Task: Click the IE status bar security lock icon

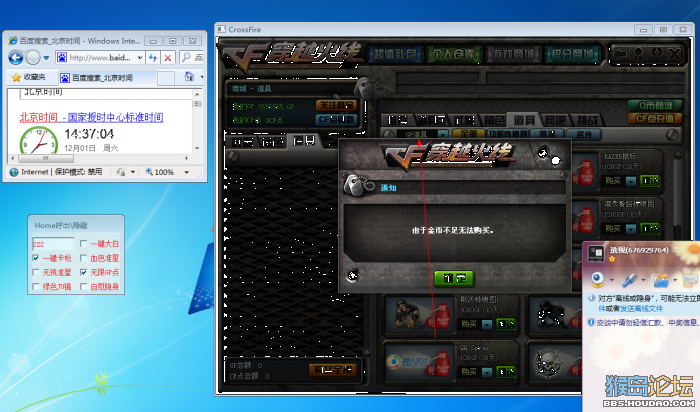Action: point(121,172)
